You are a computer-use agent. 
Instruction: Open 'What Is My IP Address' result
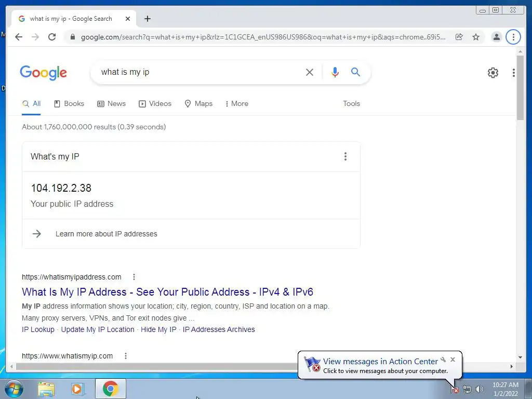(167, 292)
